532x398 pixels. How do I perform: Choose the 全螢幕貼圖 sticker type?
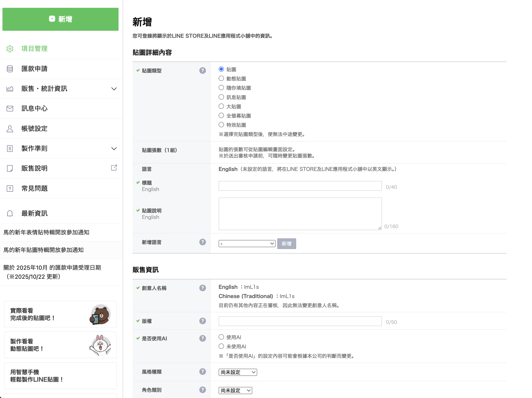click(x=221, y=115)
